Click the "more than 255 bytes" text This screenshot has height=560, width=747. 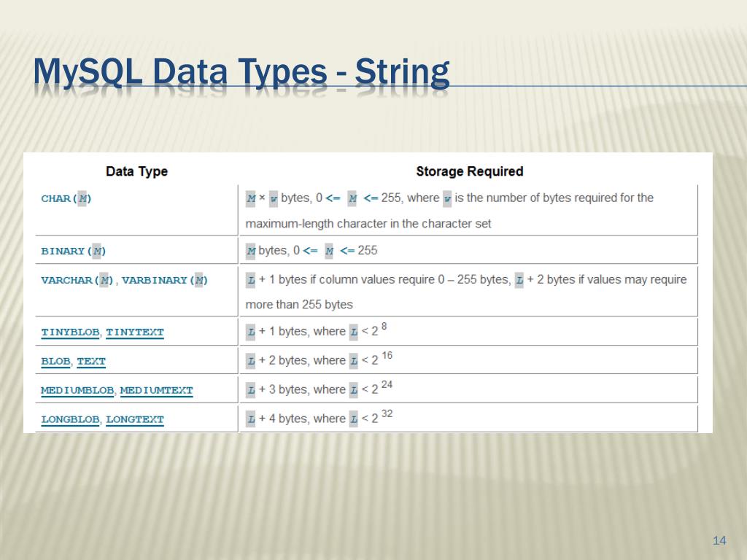pyautogui.click(x=299, y=305)
